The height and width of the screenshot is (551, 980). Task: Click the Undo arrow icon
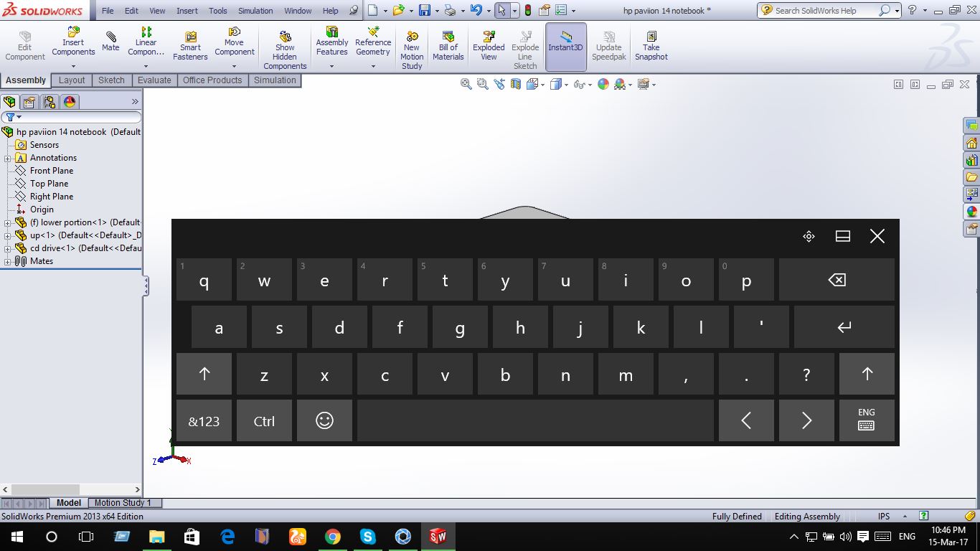tap(476, 11)
